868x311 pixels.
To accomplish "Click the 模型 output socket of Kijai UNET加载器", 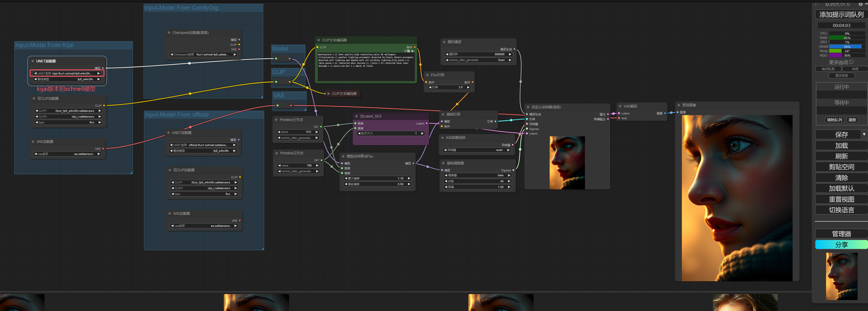I will coord(103,68).
